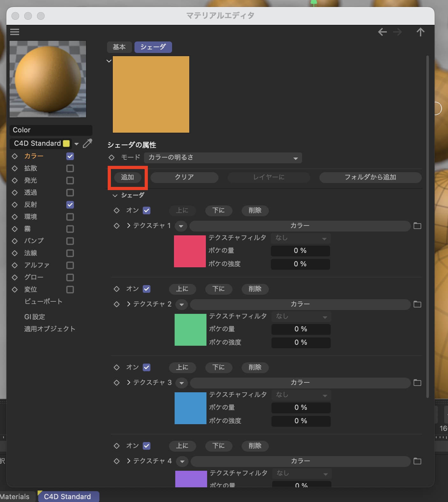Click the back arrow navigation icon

pyautogui.click(x=382, y=32)
